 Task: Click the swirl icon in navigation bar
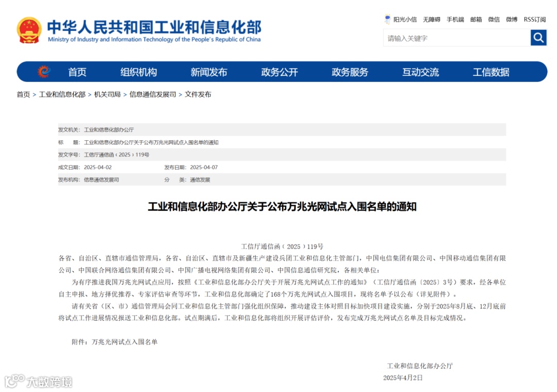[x=44, y=72]
